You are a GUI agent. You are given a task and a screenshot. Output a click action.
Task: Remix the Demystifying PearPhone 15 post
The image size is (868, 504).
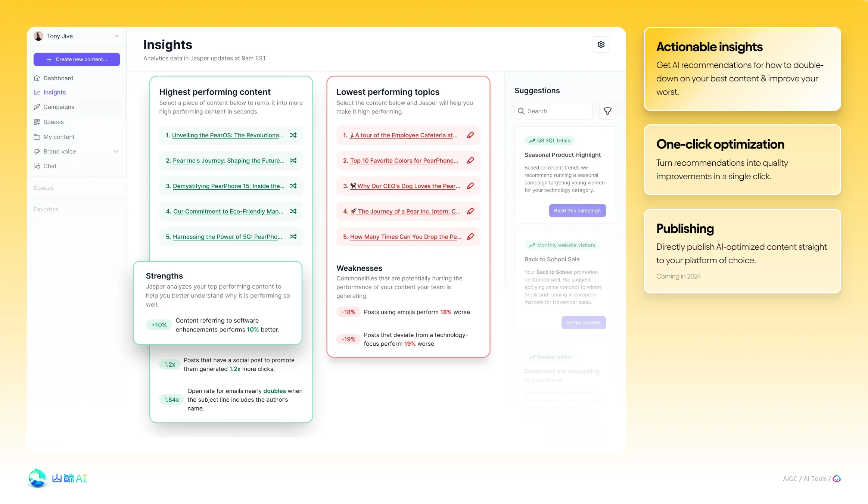point(293,186)
